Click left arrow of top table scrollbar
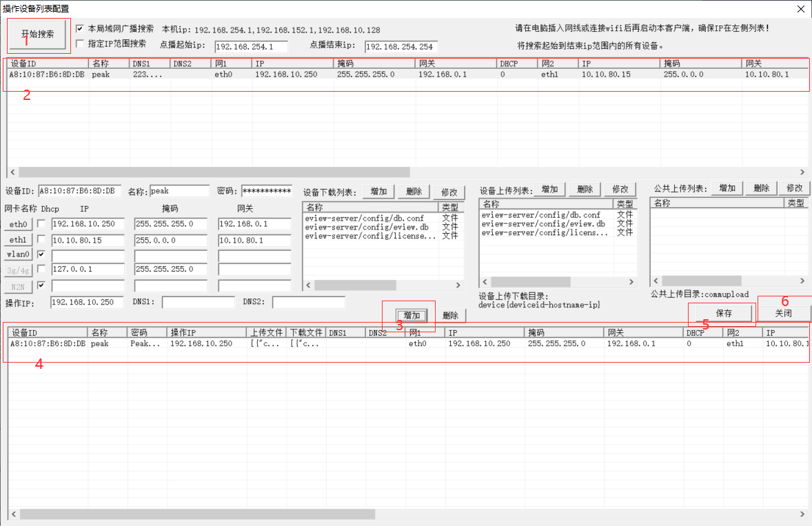The height and width of the screenshot is (526, 812). pyautogui.click(x=13, y=172)
